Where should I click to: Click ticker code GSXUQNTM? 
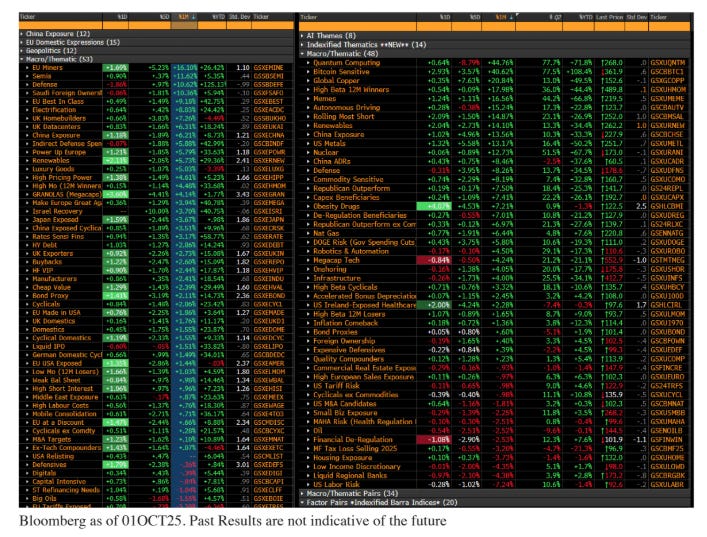668,63
